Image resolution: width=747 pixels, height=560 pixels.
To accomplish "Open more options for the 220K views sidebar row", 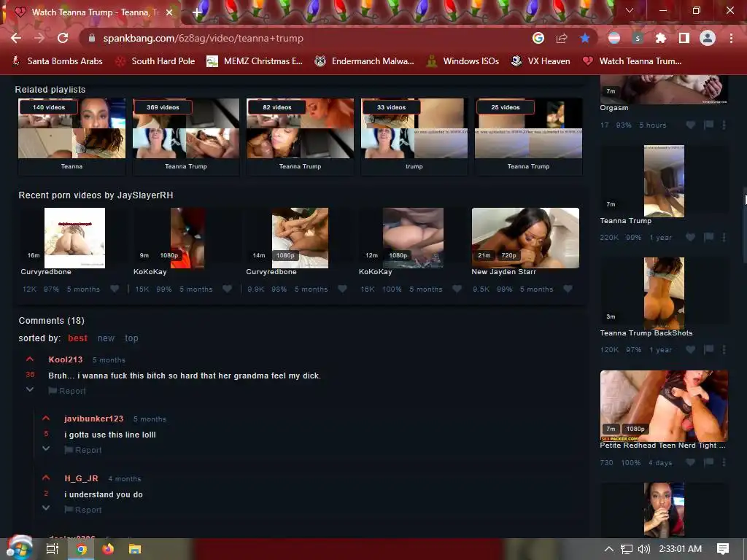I will (724, 237).
